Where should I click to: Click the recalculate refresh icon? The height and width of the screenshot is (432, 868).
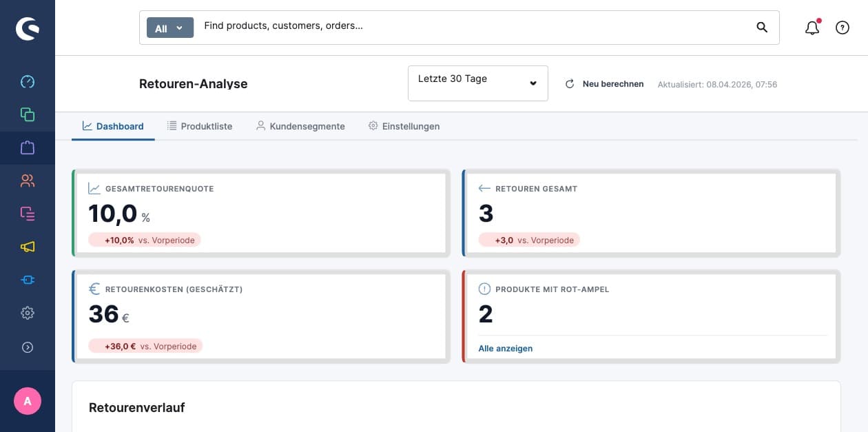coord(570,84)
